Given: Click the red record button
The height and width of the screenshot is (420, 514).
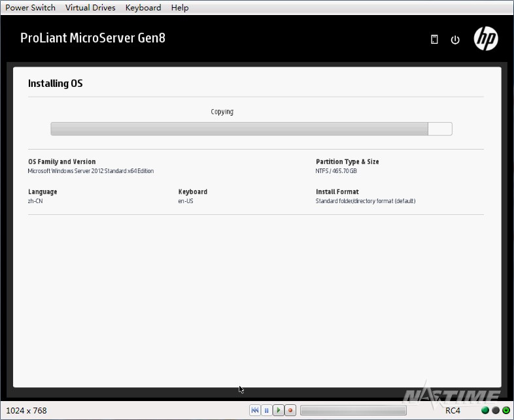Looking at the screenshot, I should click(x=290, y=410).
